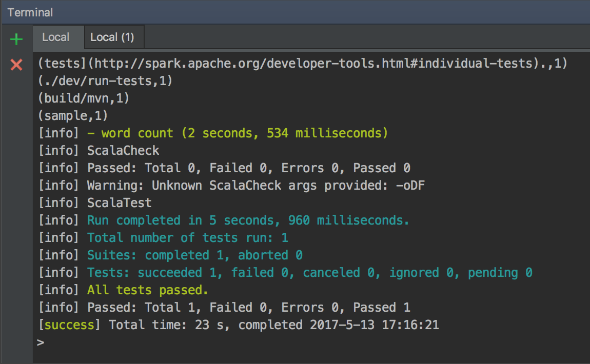This screenshot has width=590, height=364.
Task: Click the Run completed in 5 seconds line
Action: (224, 220)
